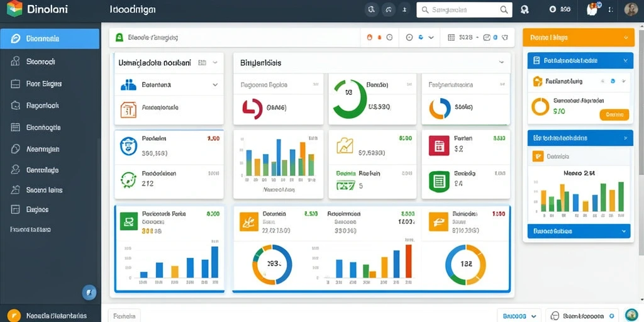644x322 pixels.
Task: Select the highlighted first sidebar item
Action: (50, 38)
